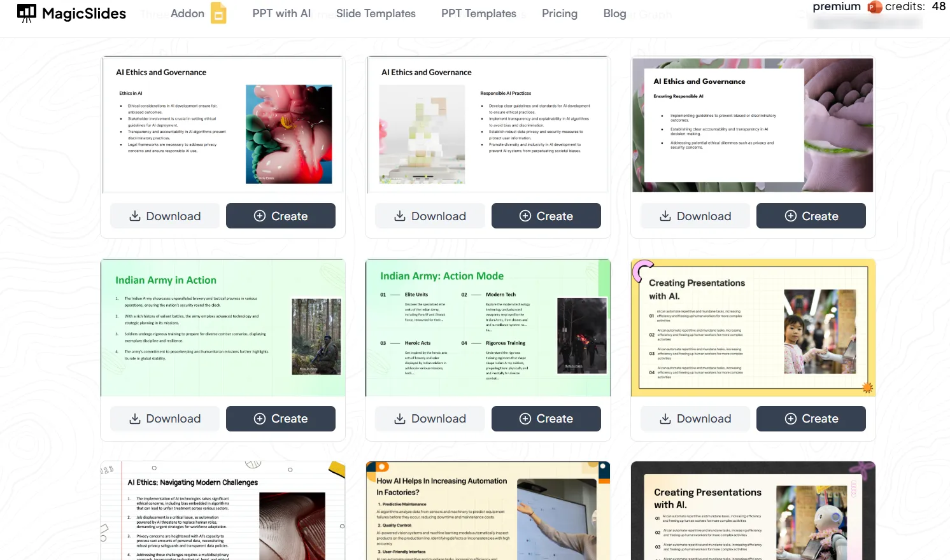Create from "Responsible AI Practices" slide
The image size is (950, 560).
coord(546,216)
